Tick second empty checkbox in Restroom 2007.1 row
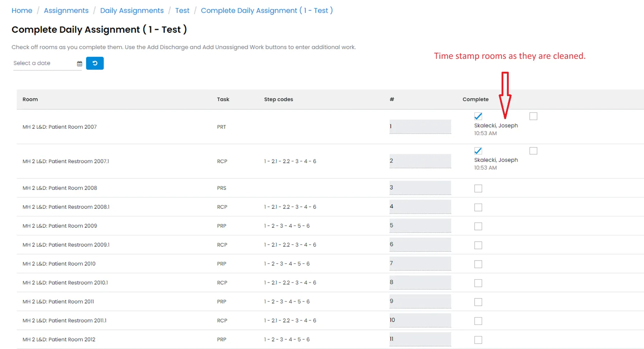Viewport: 644px width, 349px height. [x=533, y=151]
